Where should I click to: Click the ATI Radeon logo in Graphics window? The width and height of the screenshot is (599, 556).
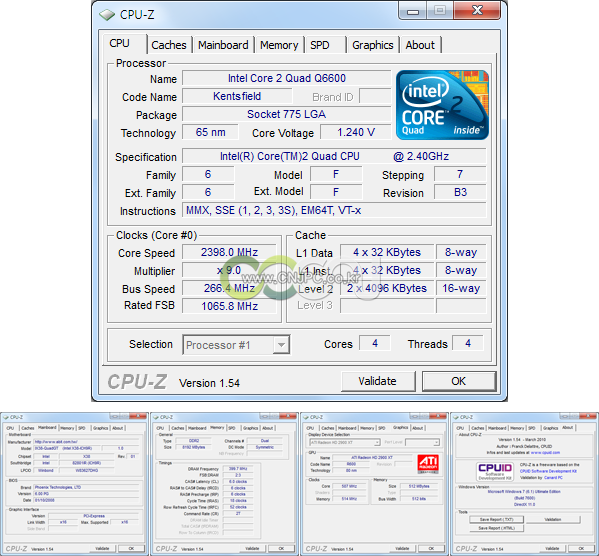428,464
